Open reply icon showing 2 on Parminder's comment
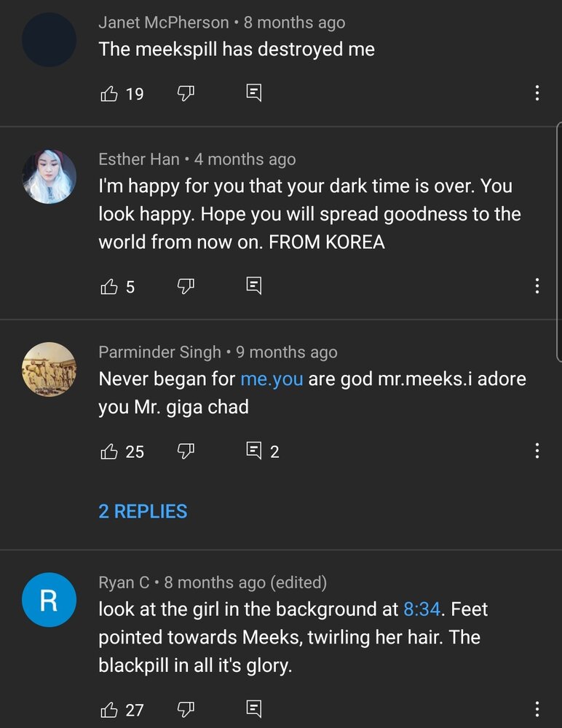This screenshot has height=728, width=562. [x=253, y=451]
